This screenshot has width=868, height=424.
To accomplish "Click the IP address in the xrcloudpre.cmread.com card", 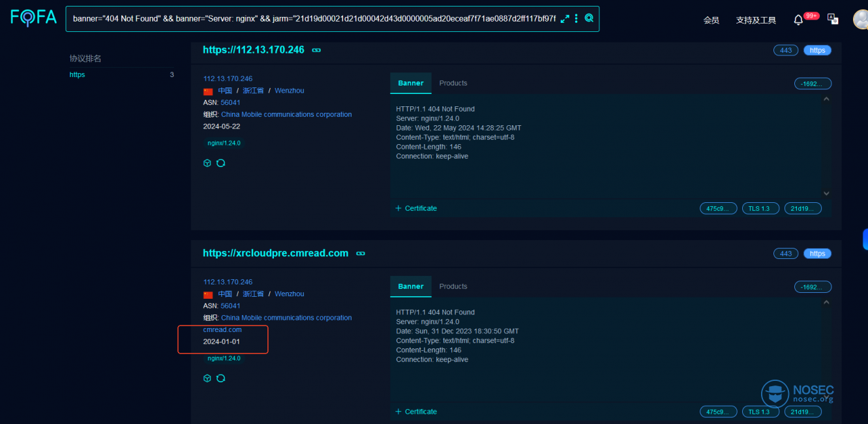I will pos(228,282).
